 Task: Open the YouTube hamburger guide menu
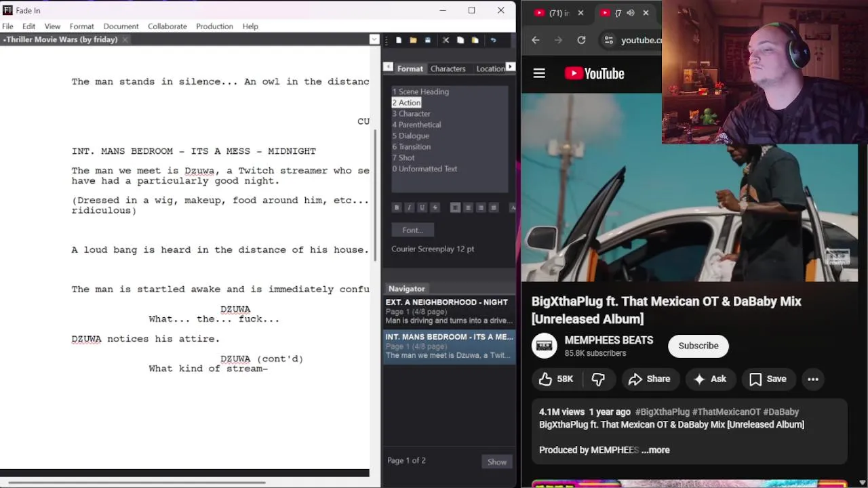coord(539,73)
